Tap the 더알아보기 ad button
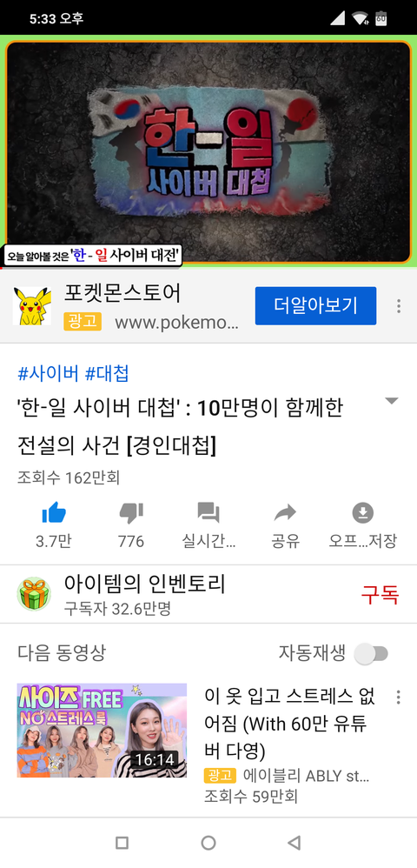The image size is (417, 868). point(316,305)
